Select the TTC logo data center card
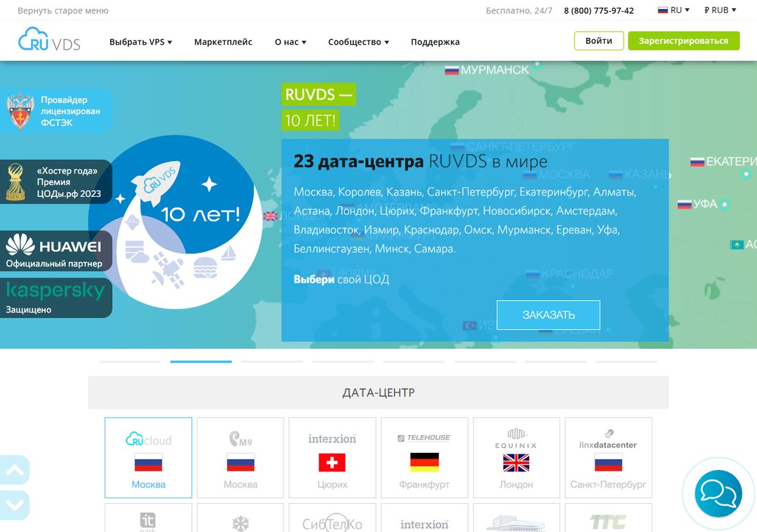The width and height of the screenshot is (757, 532). point(608,518)
